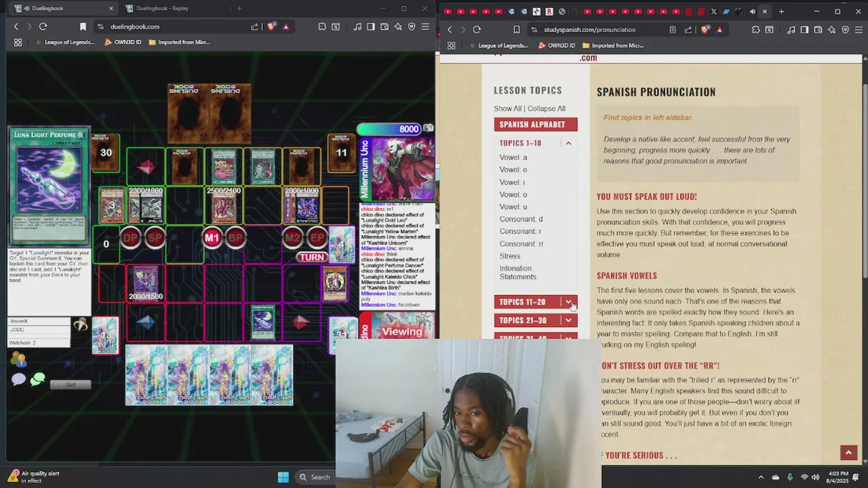Select the Duelingbook tab
Image resolution: width=868 pixels, height=488 pixels.
pos(64,8)
